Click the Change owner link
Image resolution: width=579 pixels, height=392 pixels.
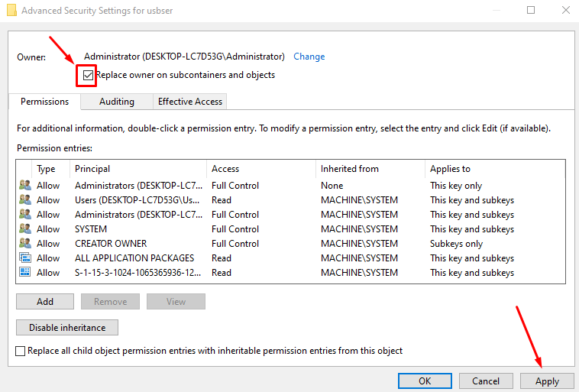click(309, 57)
